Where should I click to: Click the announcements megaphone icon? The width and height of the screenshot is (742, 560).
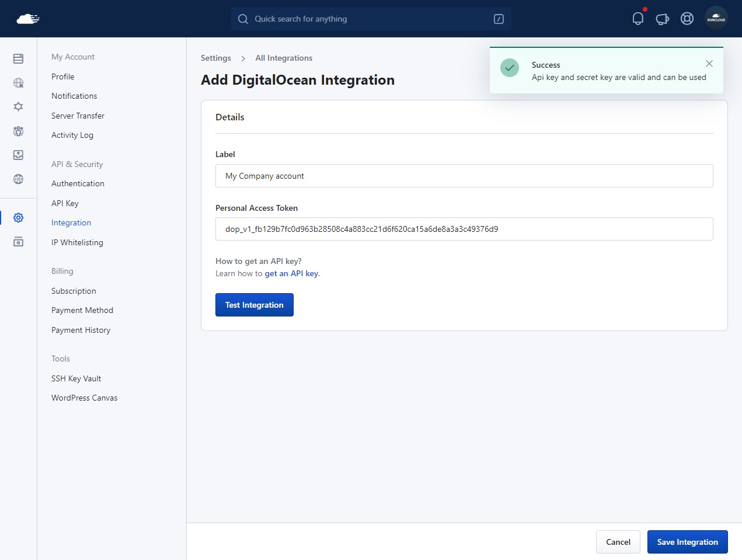click(663, 19)
